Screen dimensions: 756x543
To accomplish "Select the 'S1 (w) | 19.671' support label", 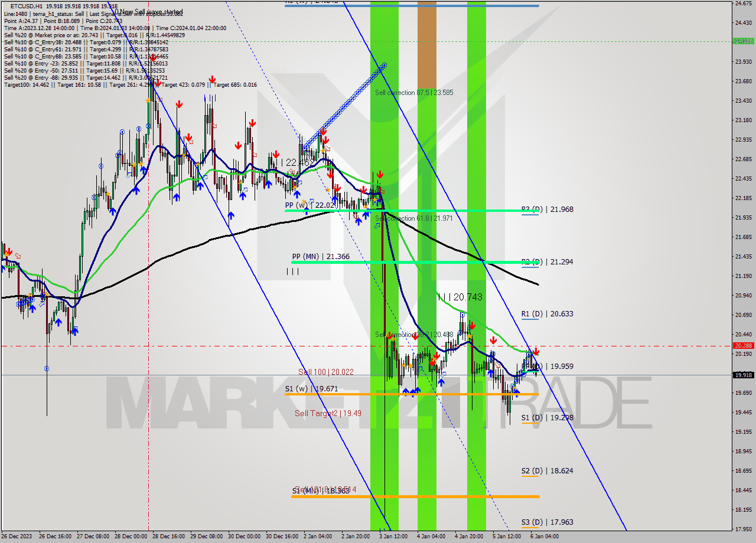I will pos(311,389).
